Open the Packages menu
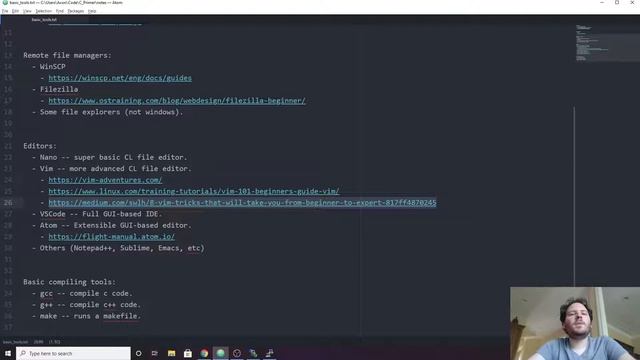Image resolution: width=640 pixels, height=360 pixels. tap(76, 11)
